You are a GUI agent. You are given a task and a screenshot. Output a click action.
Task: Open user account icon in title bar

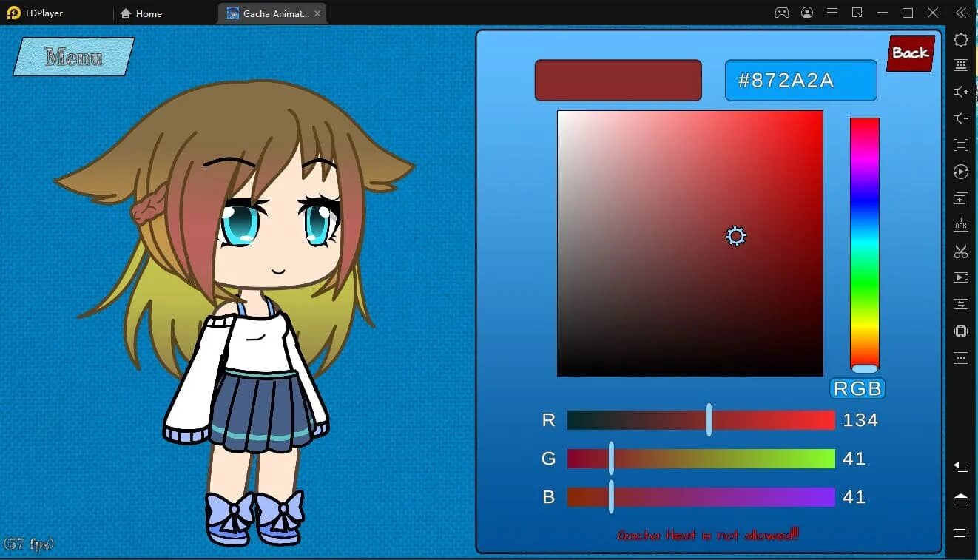807,13
